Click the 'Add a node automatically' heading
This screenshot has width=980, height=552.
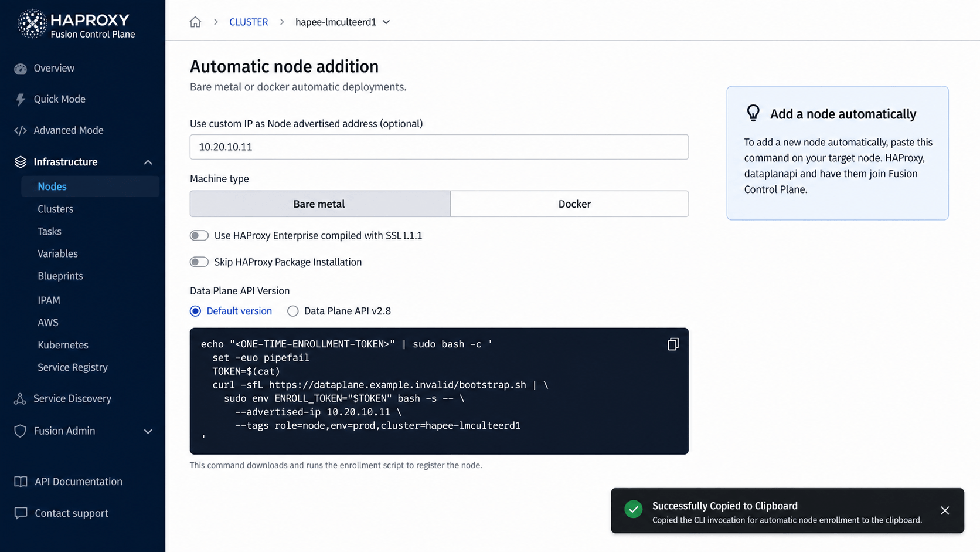tap(843, 114)
